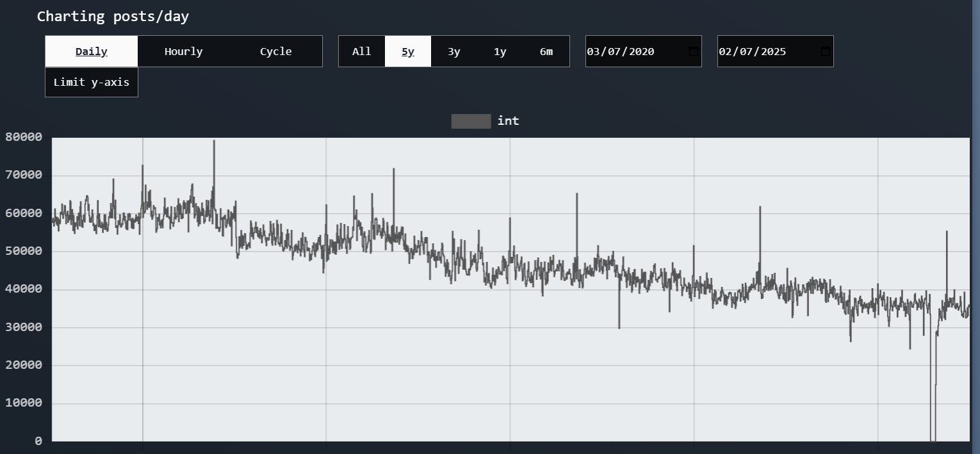Click the 10000 y-axis label
Image resolution: width=980 pixels, height=454 pixels.
click(24, 403)
